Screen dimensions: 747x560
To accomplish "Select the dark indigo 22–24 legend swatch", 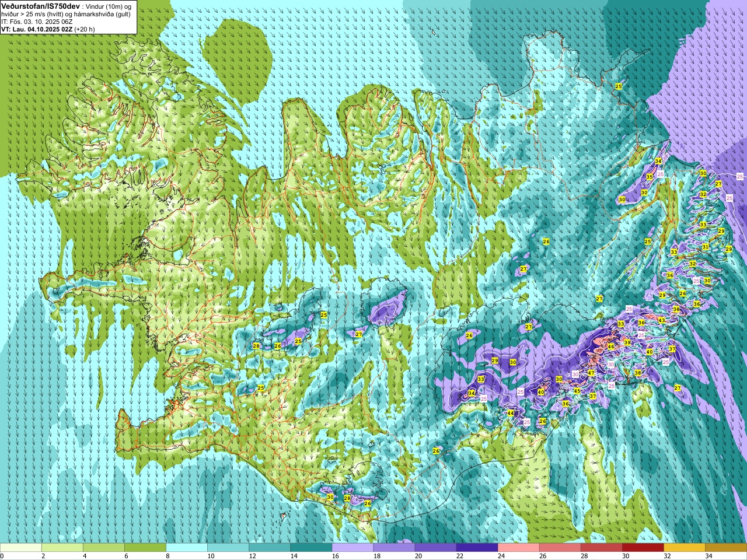I will point(476,548).
